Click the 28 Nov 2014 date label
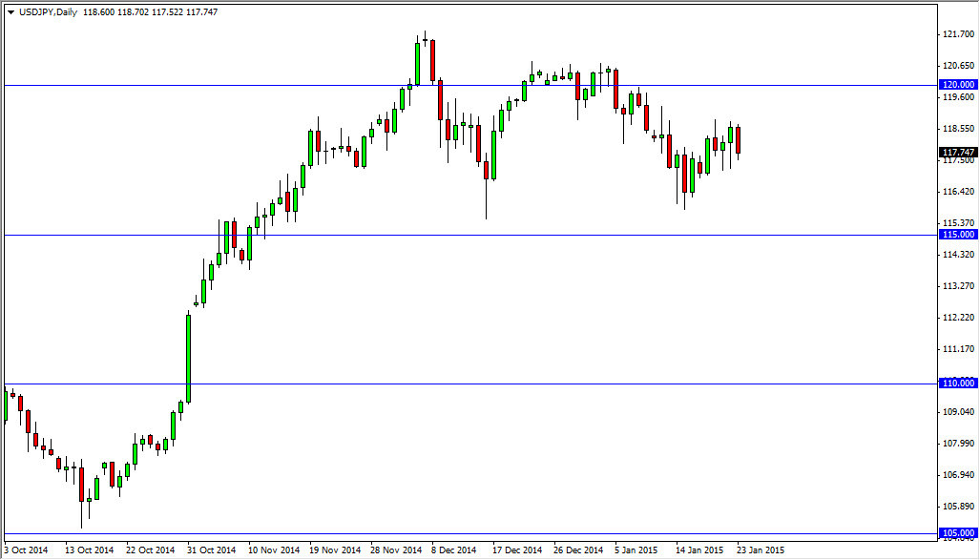Screen dimensions: 980x560 coord(396,550)
